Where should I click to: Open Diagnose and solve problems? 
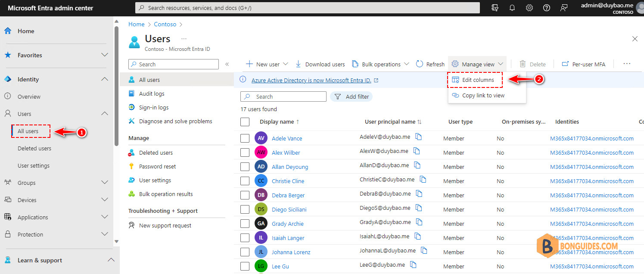176,121
